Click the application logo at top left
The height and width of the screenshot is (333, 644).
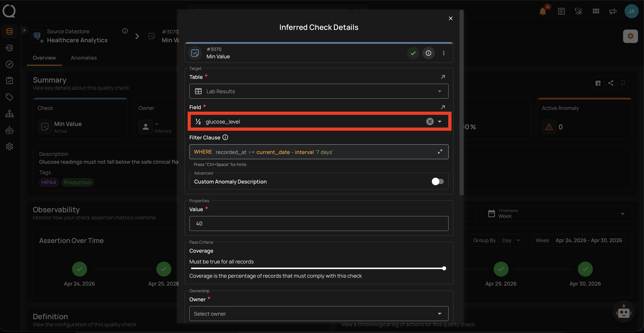click(x=9, y=11)
